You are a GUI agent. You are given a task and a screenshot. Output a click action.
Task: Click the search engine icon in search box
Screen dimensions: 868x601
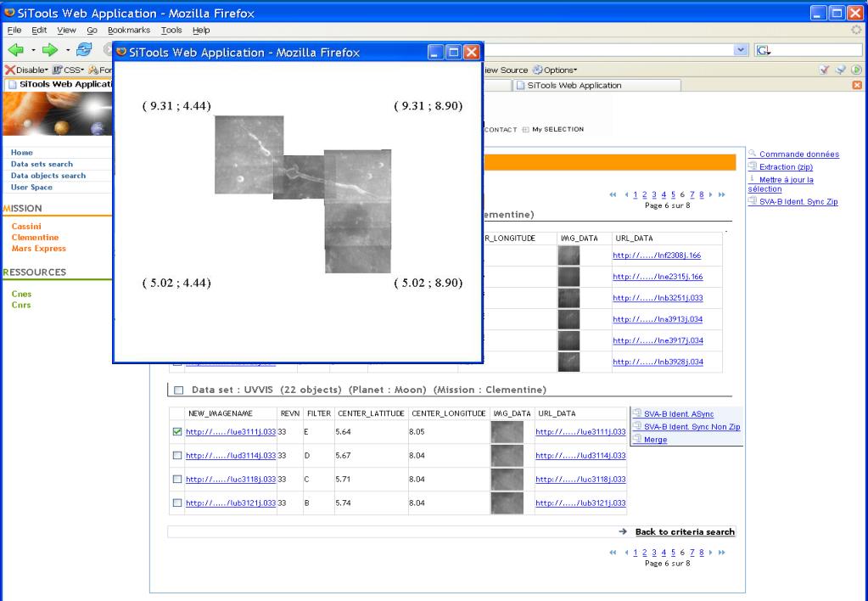[x=764, y=50]
